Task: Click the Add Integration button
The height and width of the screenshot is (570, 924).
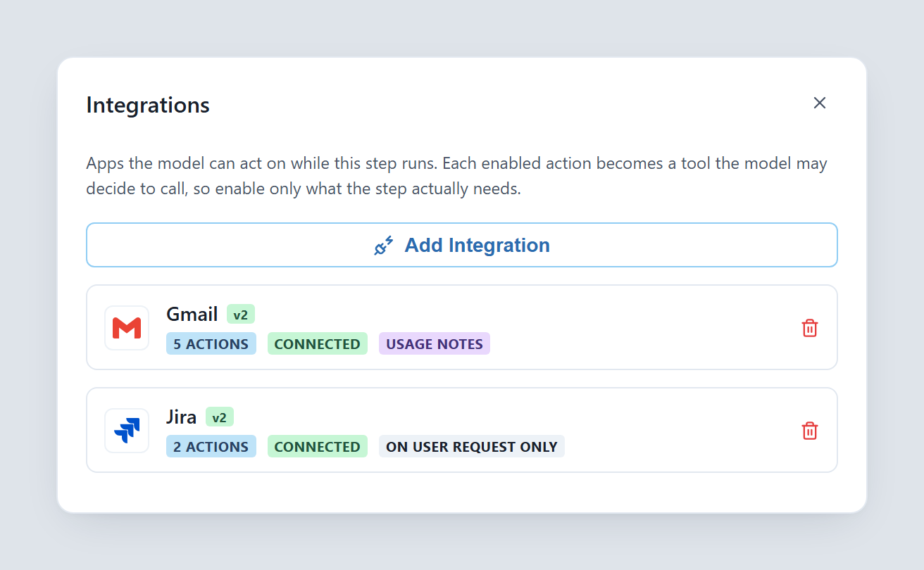Action: (x=462, y=245)
